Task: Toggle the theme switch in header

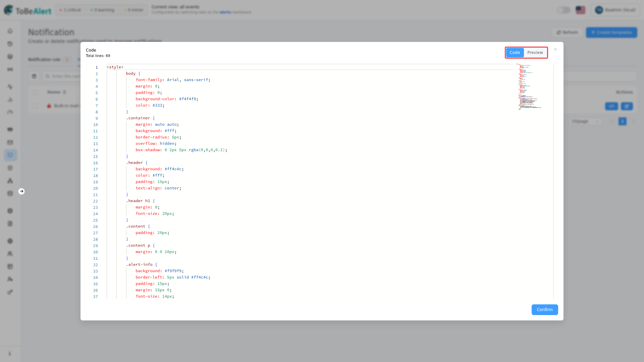Action: tap(563, 10)
